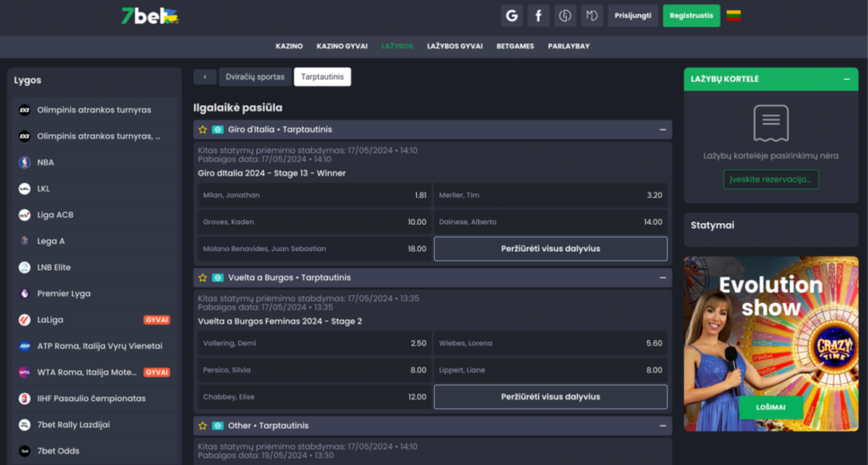
Task: Select the Tarptautinis tab
Action: [322, 77]
